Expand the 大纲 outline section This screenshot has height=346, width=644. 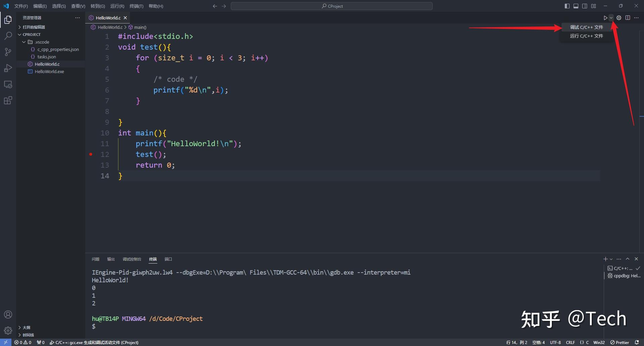click(26, 328)
